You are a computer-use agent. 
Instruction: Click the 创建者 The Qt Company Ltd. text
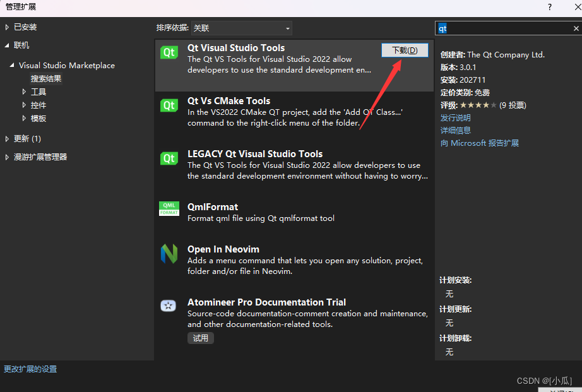[x=492, y=55]
